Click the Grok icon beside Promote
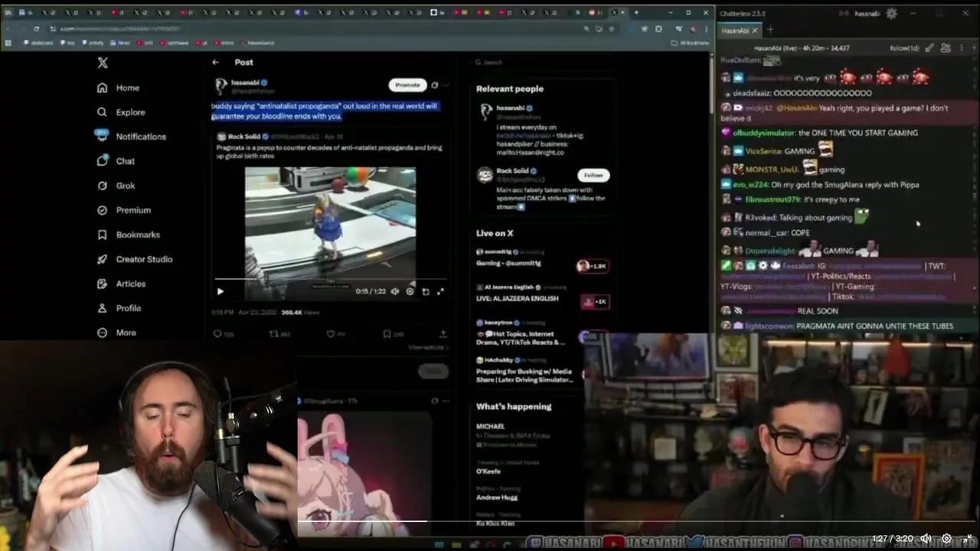 [x=435, y=85]
